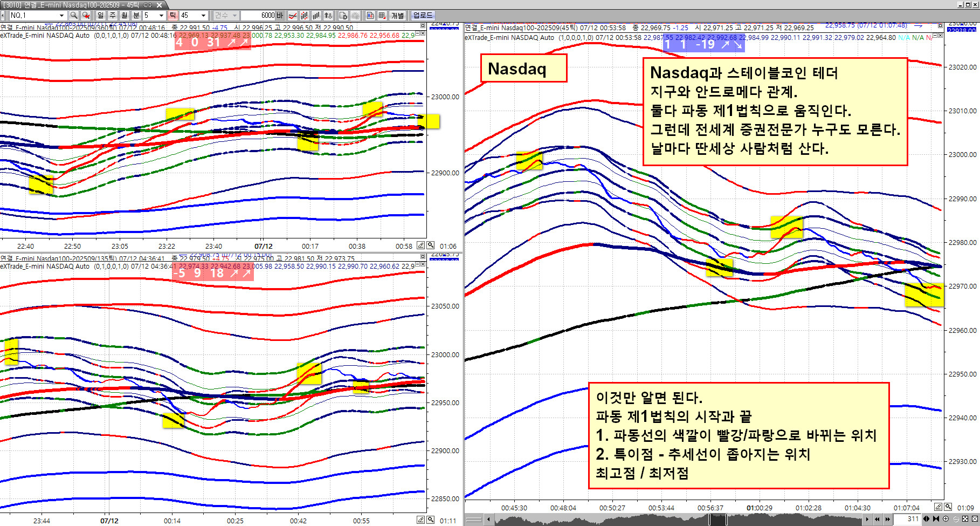Close the E-mini Nasdaq100 chart tab
The width and height of the screenshot is (980, 526).
click(x=160, y=5)
